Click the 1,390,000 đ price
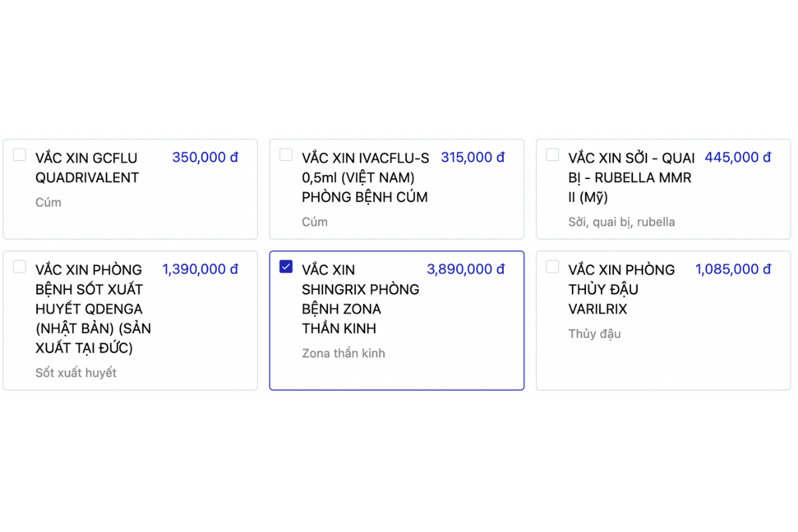This screenshot has width=798, height=532. click(201, 269)
